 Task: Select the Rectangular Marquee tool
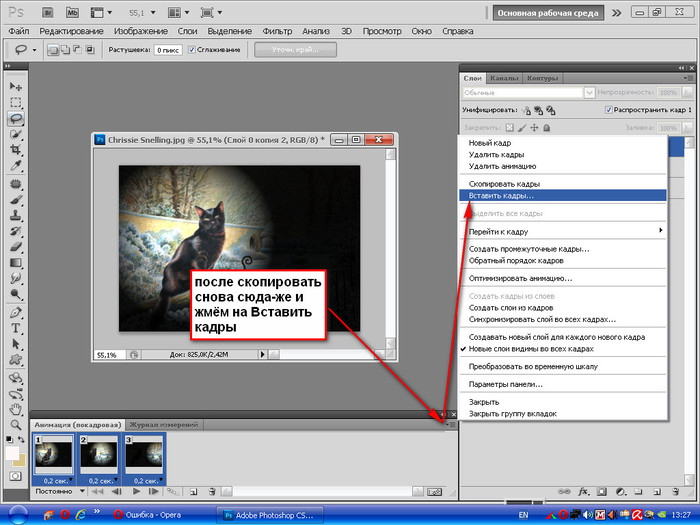click(16, 102)
